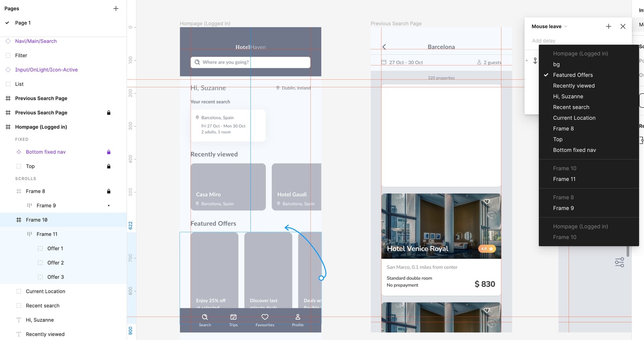
Task: Choose Frame 11 in destination menu
Action: (x=589, y=179)
